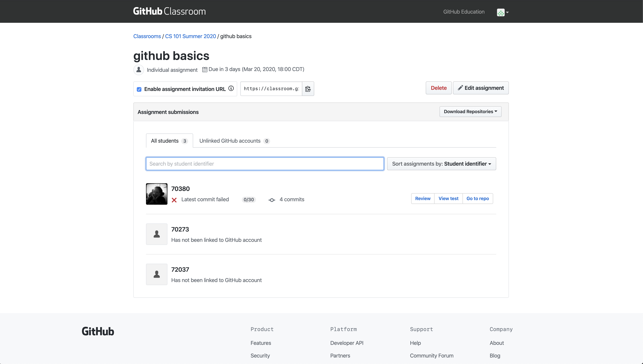This screenshot has width=643, height=364.
Task: Toggle Enable assignment invitation URL checkbox
Action: tap(139, 89)
